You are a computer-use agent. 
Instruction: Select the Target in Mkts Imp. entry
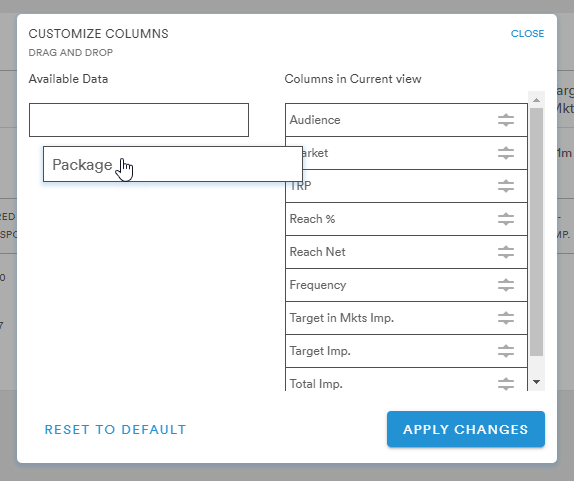pos(406,318)
